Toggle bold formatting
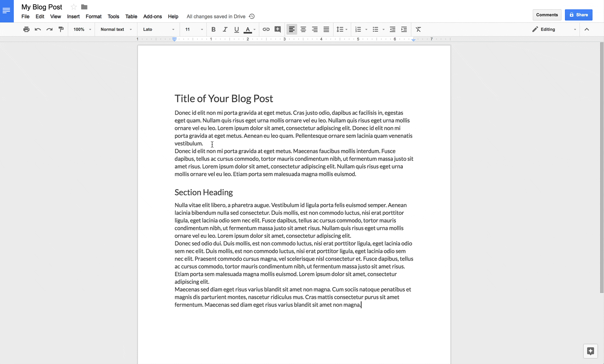The image size is (604, 364). 213,30
